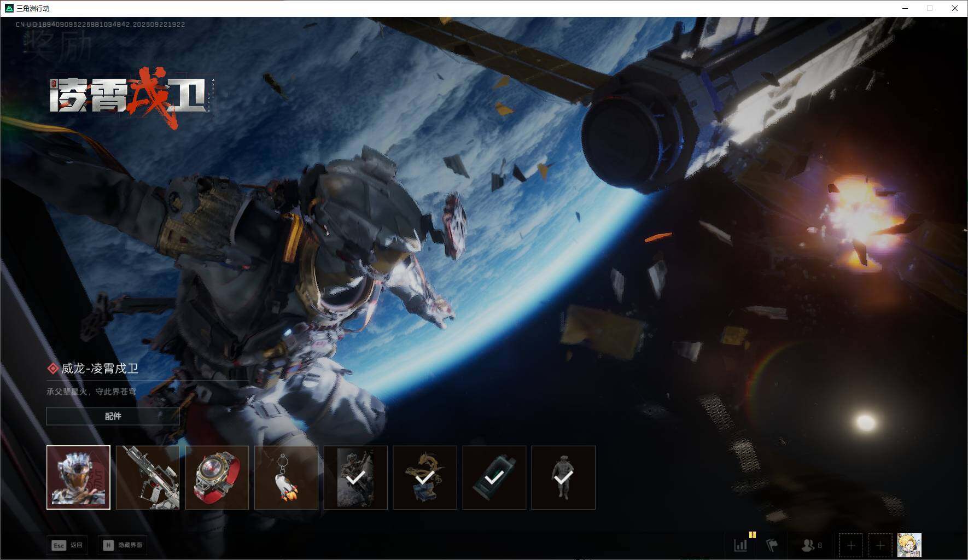Click the Esc 返回 back button
The width and height of the screenshot is (968, 560).
pyautogui.click(x=67, y=545)
